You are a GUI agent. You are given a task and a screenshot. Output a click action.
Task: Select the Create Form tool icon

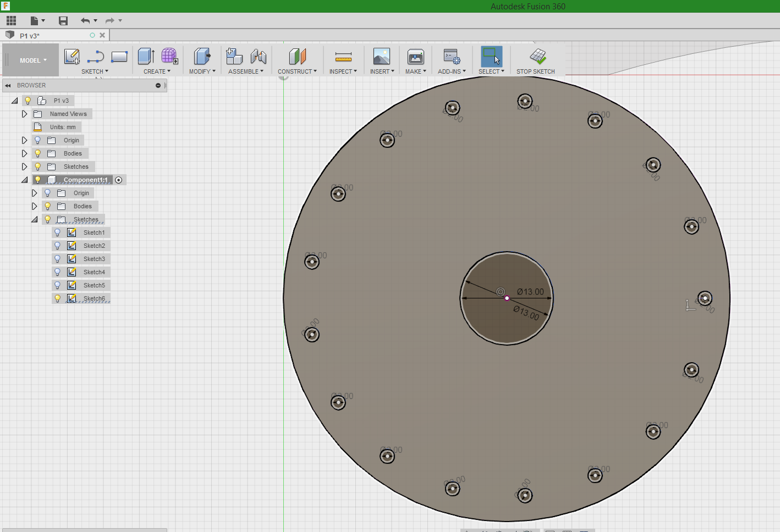coord(169,56)
